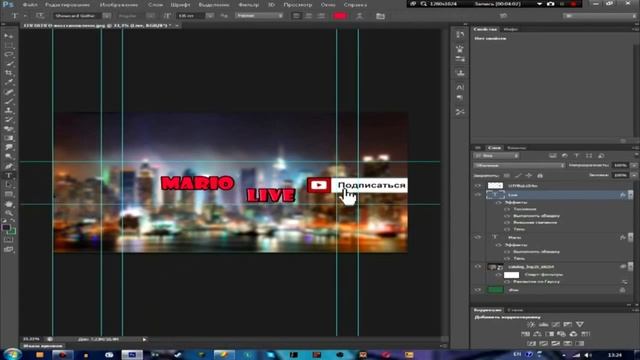Toggle the Gaussian blur smart filter visibility
The height and width of the screenshot is (360, 640).
[507, 282]
